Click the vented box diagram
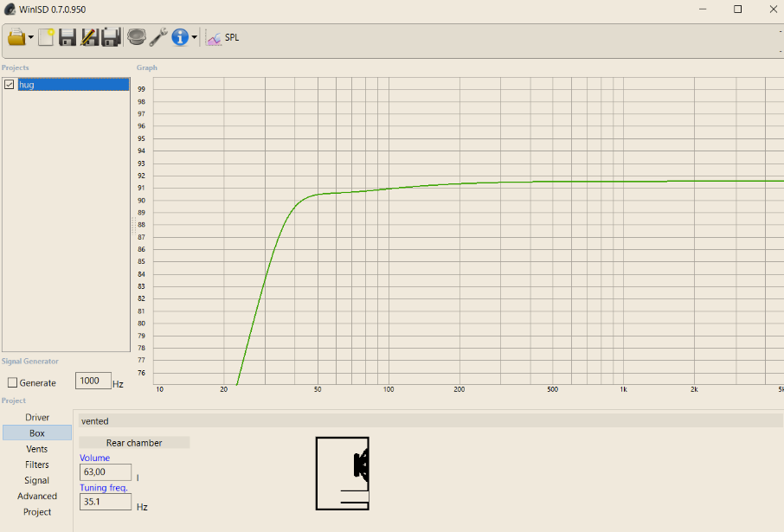This screenshot has width=784, height=532. click(343, 473)
